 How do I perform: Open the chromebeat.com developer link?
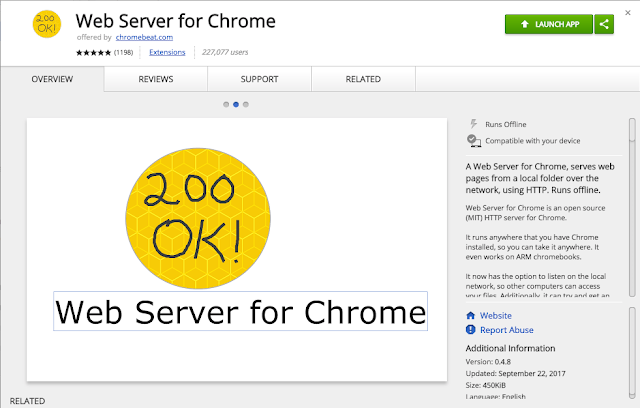(144, 37)
